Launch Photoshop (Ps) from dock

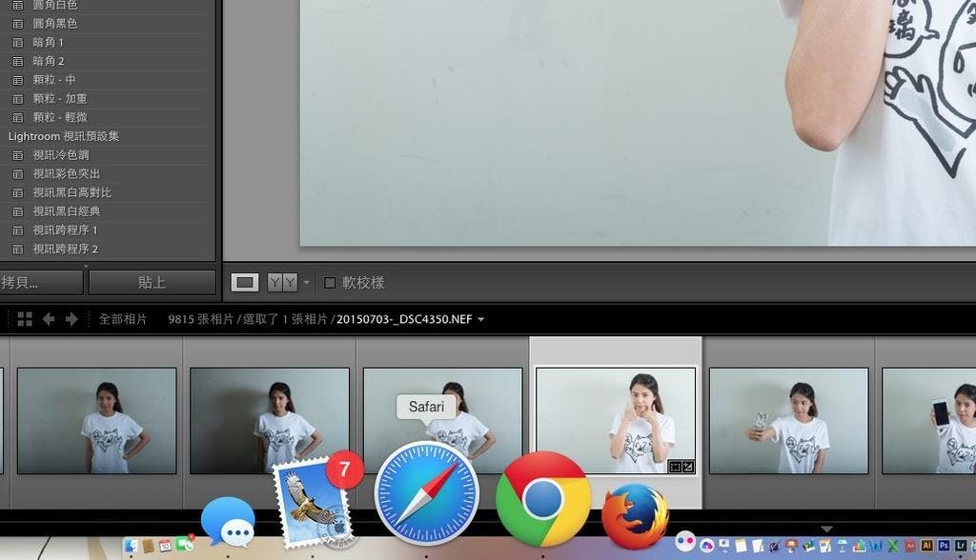[x=944, y=545]
